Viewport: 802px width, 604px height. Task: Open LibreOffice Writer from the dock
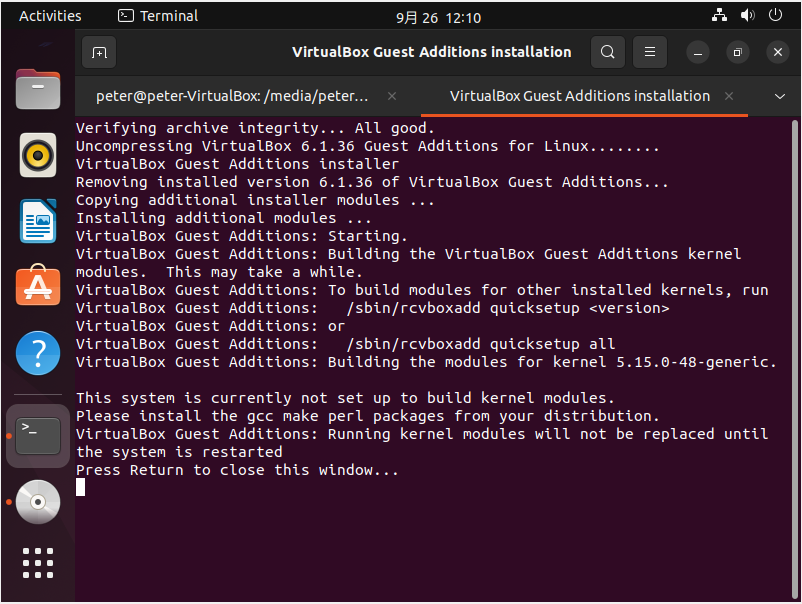(x=38, y=221)
